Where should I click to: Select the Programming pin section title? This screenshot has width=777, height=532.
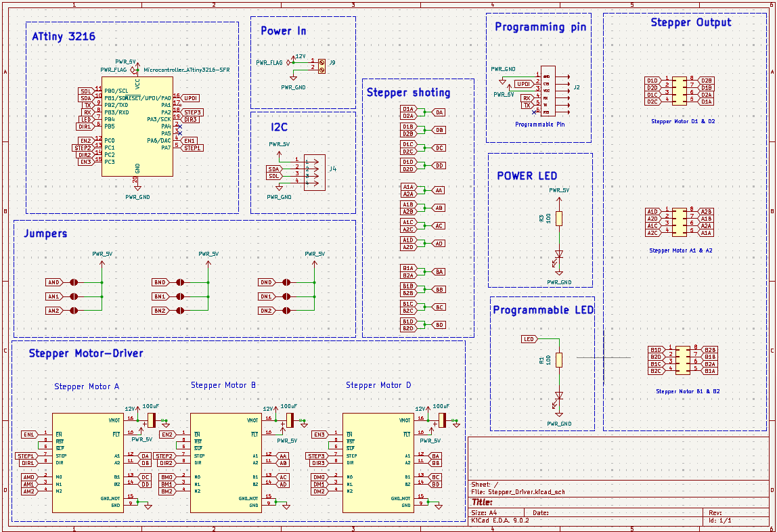(540, 27)
